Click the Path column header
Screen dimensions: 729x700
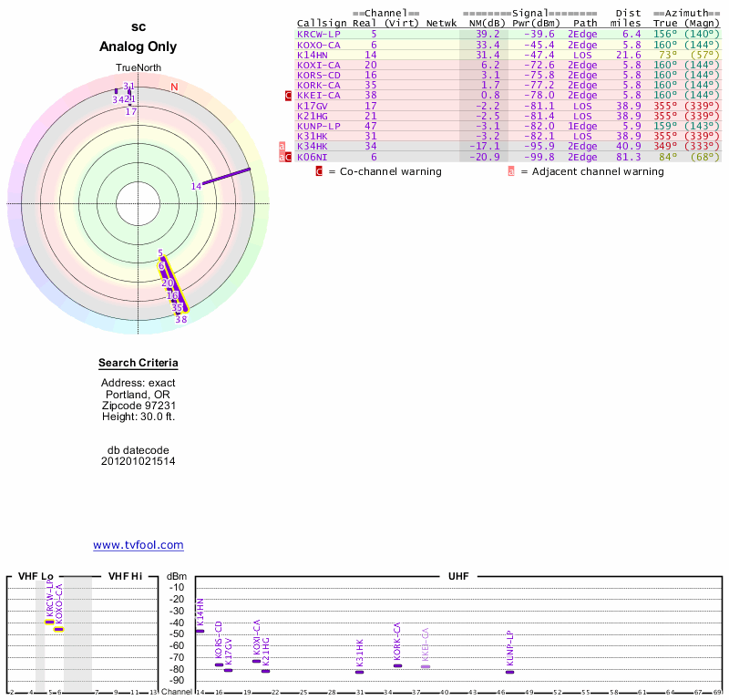[586, 23]
